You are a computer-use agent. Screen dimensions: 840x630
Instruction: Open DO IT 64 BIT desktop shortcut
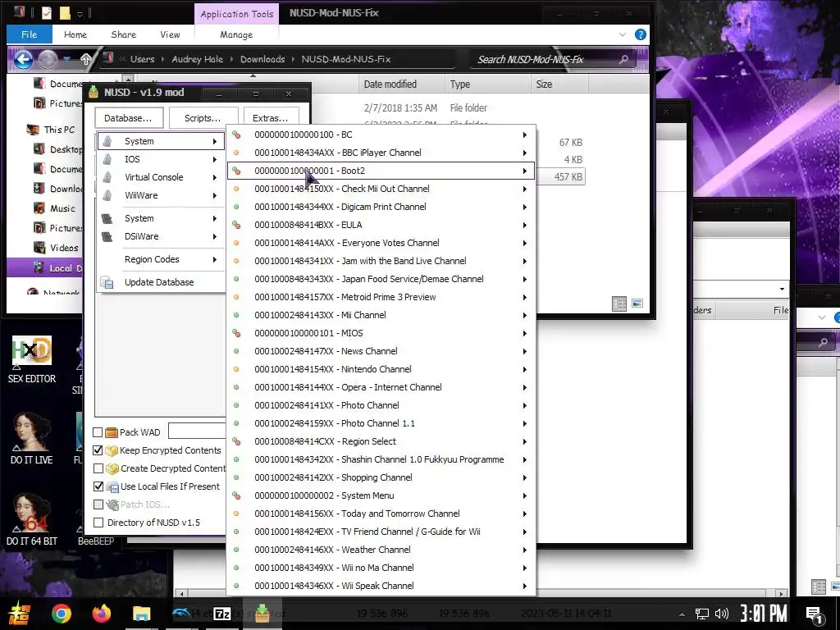(x=32, y=518)
